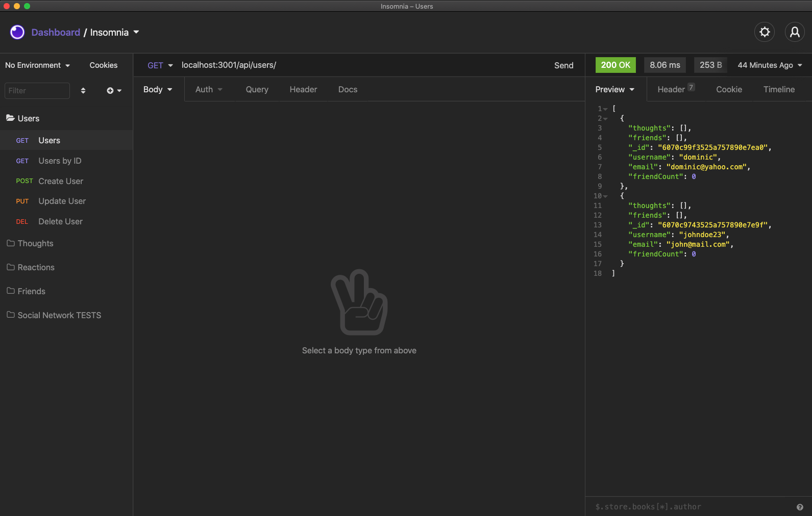Open the No Environment dropdown
This screenshot has width=812, height=516.
click(x=38, y=65)
